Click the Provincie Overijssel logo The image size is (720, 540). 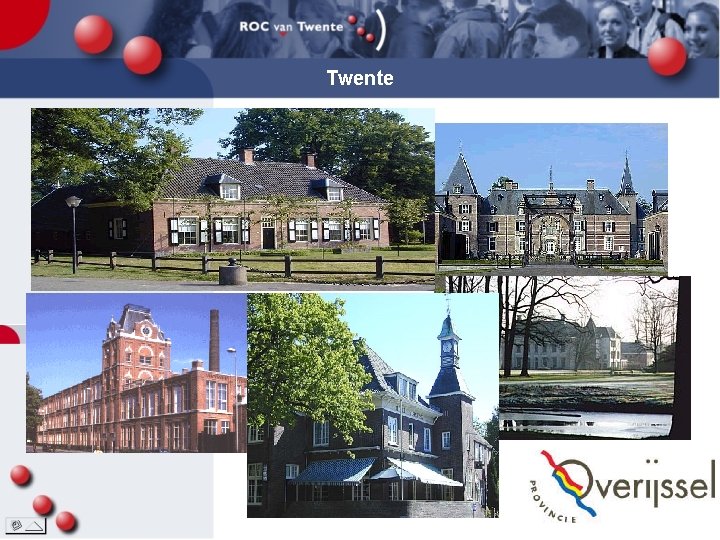coord(622,487)
